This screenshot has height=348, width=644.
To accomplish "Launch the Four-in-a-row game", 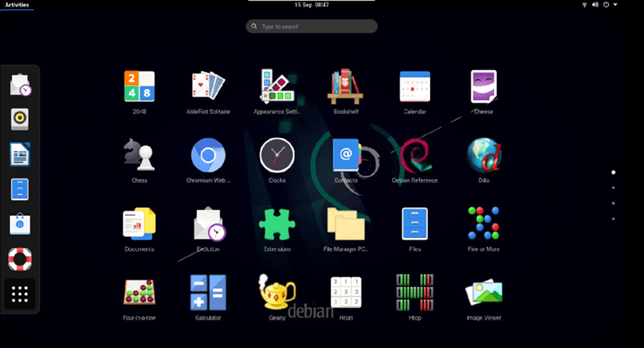I will click(139, 292).
